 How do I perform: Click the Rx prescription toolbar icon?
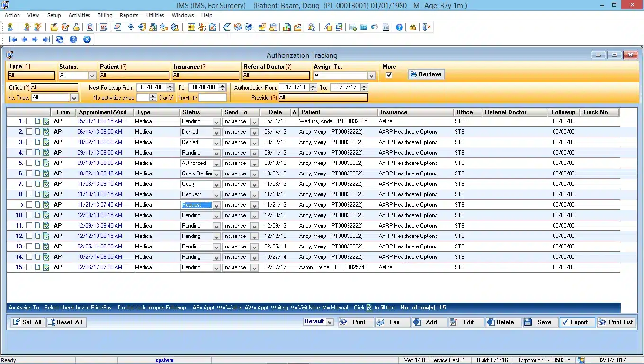pyautogui.click(x=90, y=27)
